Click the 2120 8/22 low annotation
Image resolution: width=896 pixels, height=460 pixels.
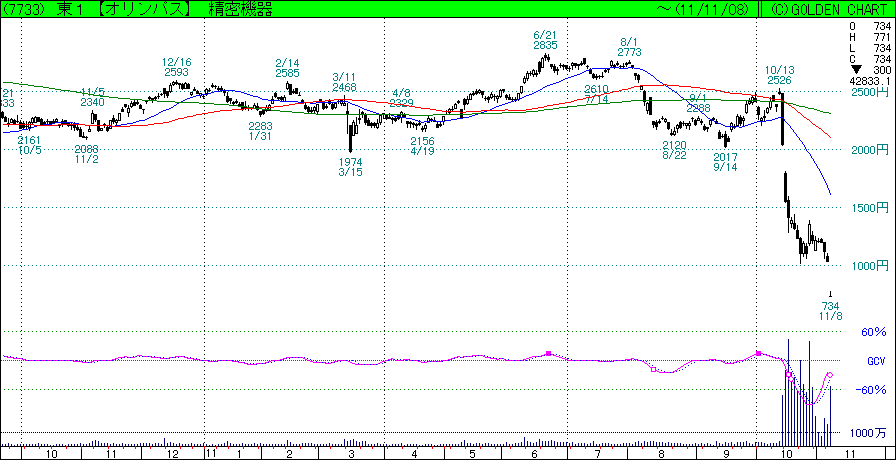point(674,150)
